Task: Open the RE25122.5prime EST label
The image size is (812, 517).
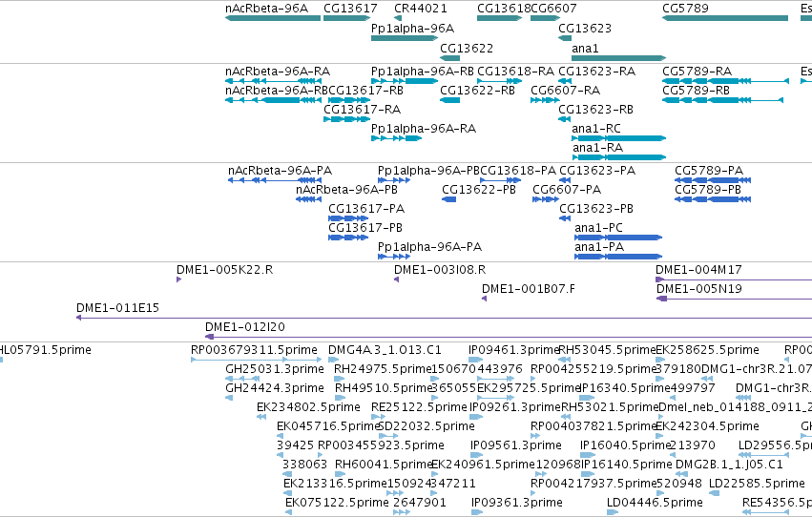Action: point(419,408)
